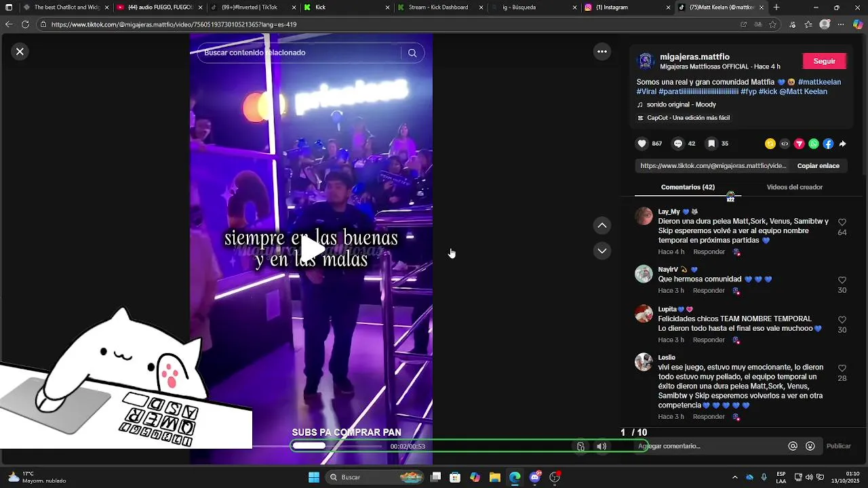Save video with bookmark icon
The image size is (868, 488).
711,144
